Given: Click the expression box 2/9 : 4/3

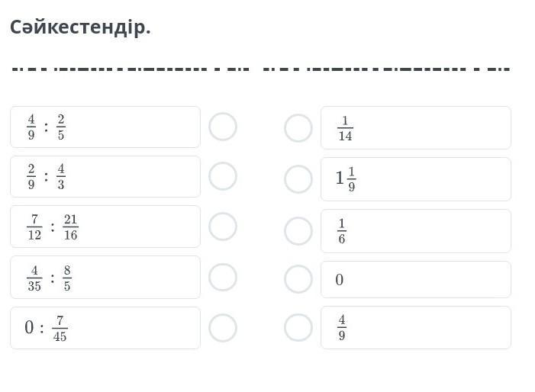Looking at the screenshot, I should click(x=105, y=177).
